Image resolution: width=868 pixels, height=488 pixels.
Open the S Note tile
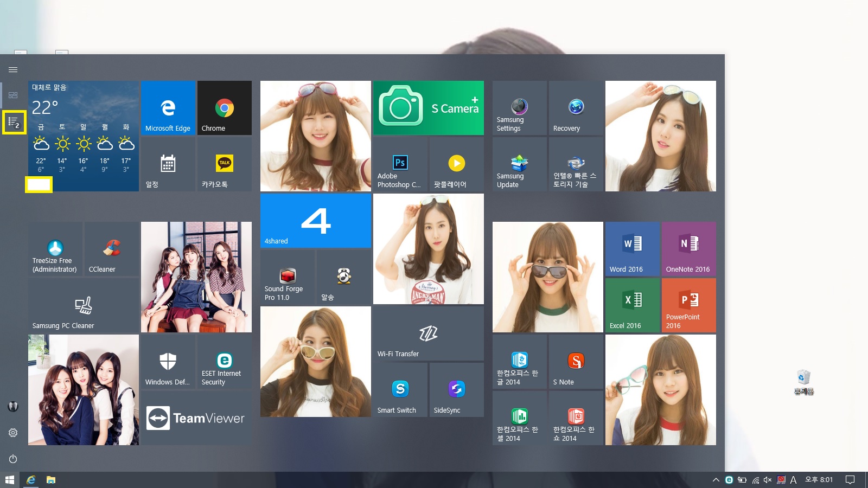tap(576, 362)
